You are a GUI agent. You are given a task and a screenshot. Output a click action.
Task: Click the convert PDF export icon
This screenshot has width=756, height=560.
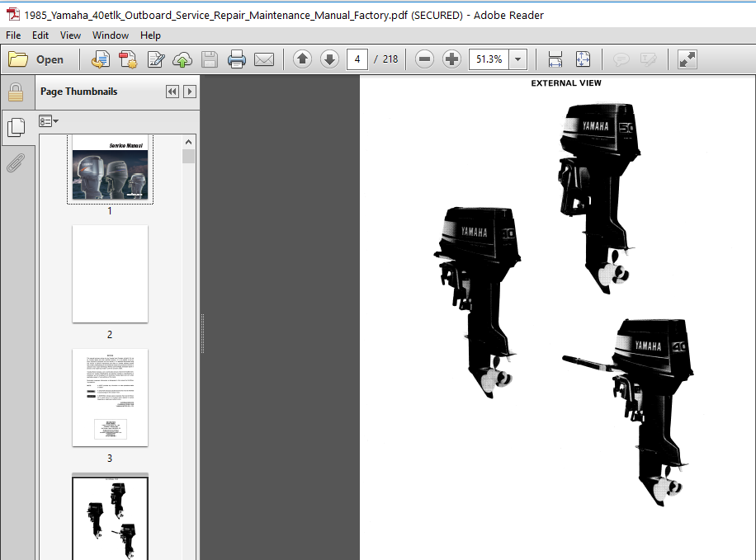tap(101, 59)
